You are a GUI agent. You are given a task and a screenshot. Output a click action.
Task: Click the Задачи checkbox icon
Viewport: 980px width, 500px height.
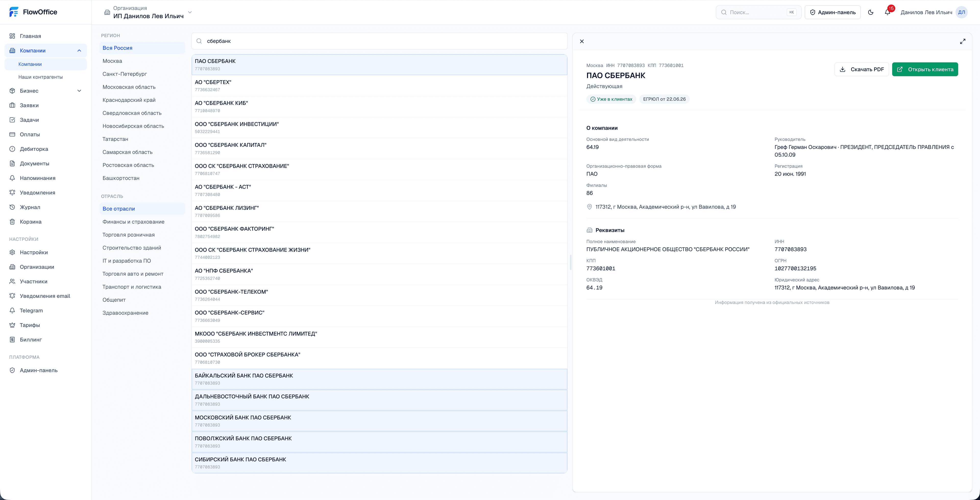[x=12, y=120]
